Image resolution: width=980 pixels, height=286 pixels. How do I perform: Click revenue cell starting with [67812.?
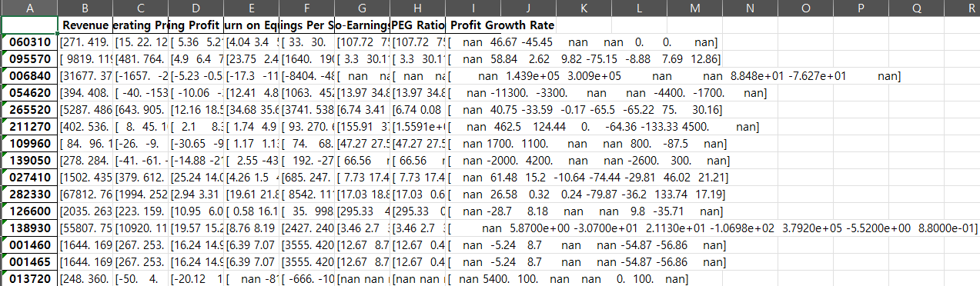point(85,194)
